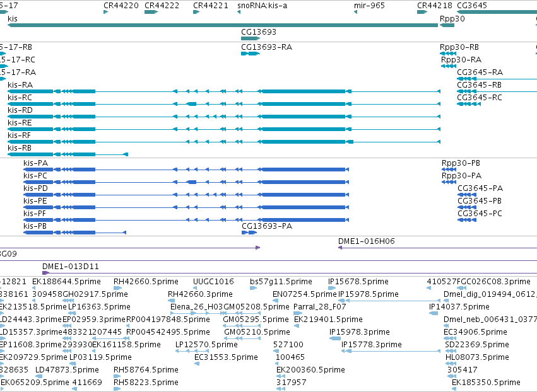The width and height of the screenshot is (537, 392).
Task: Click the Parral_28_F07 EST label
Action: coord(320,307)
